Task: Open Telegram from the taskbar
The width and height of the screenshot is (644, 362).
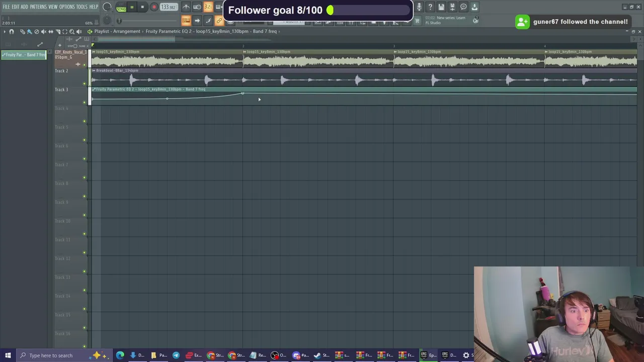Action: pyautogui.click(x=176, y=355)
